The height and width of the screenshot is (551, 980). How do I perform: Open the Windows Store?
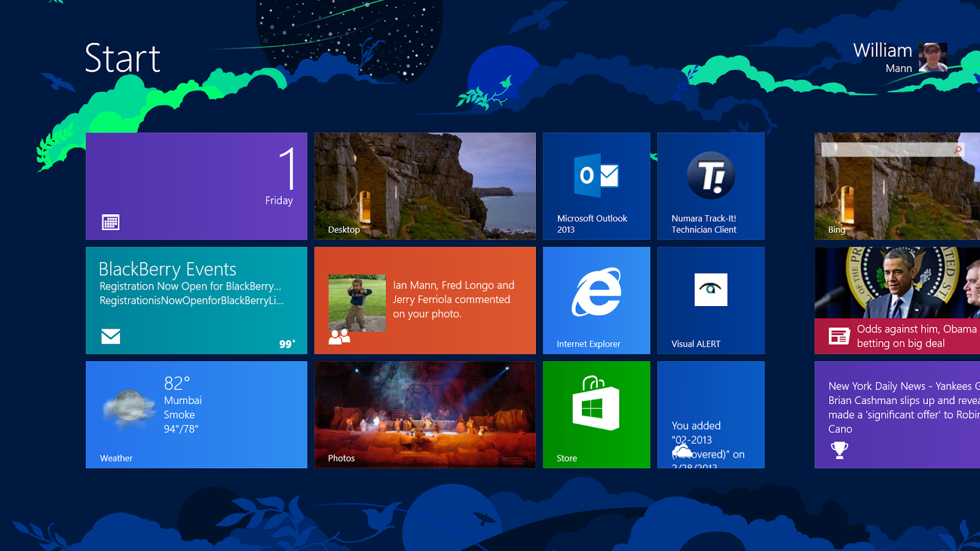click(597, 414)
